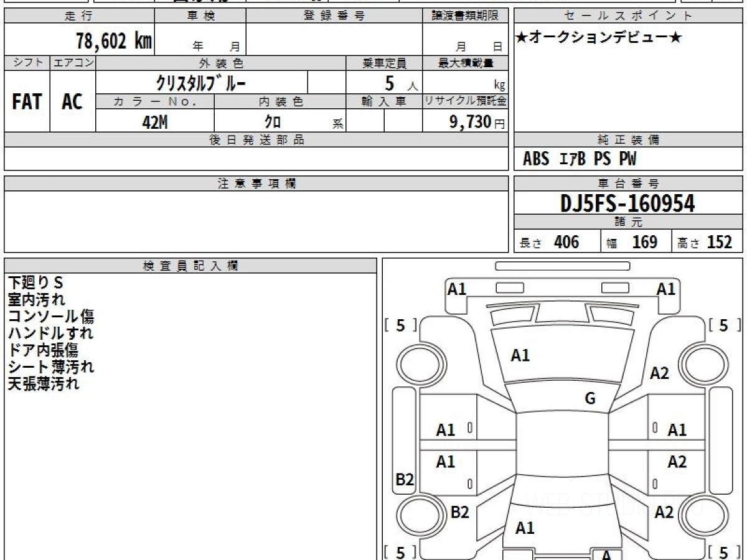This screenshot has height=560, width=747.
Task: Select the [5] tire rating at diagram's lower left
Action: (x=401, y=551)
